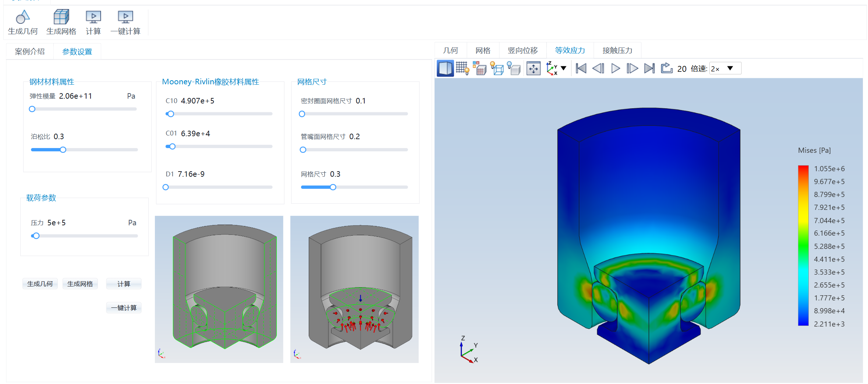This screenshot has width=868, height=384.
Task: Click the Mises color legend bar
Action: [x=803, y=246]
